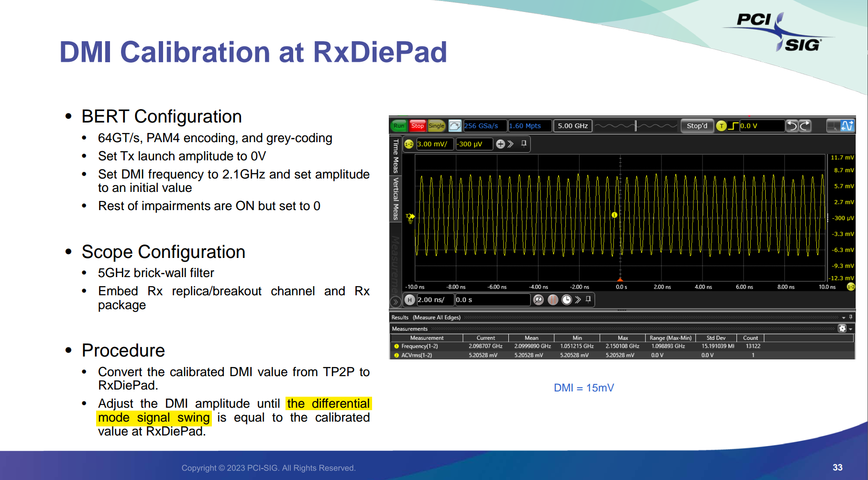Expand the Results panel dropdown arrow

pyautogui.click(x=844, y=317)
